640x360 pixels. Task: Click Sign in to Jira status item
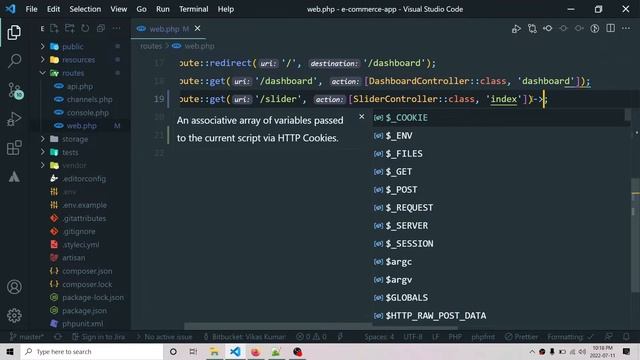pyautogui.click(x=98, y=337)
